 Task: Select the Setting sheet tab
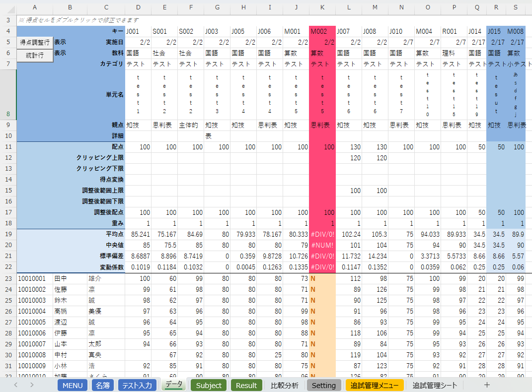point(324,386)
